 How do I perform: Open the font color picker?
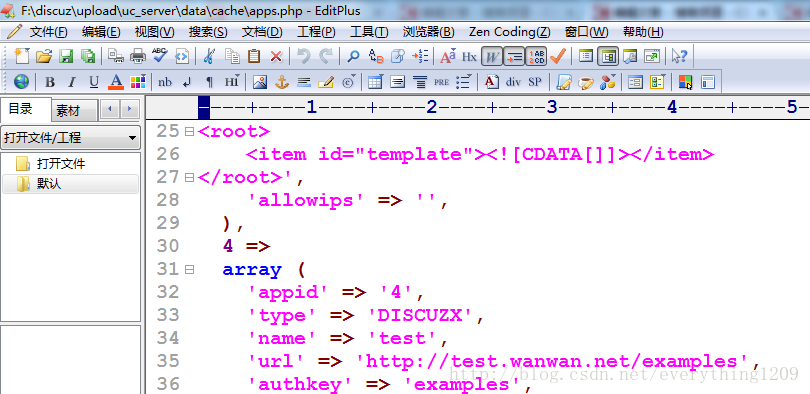pyautogui.click(x=116, y=82)
